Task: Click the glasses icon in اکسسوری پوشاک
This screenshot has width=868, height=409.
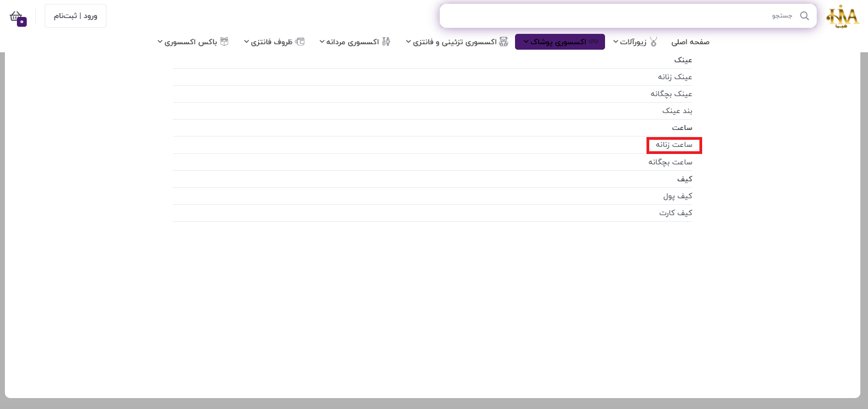Action: (594, 42)
